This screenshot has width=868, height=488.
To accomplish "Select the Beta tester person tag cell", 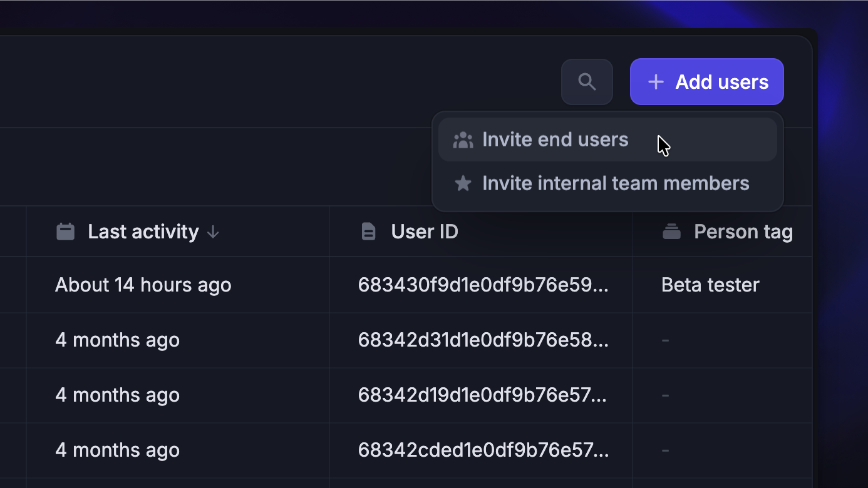I will pyautogui.click(x=710, y=285).
